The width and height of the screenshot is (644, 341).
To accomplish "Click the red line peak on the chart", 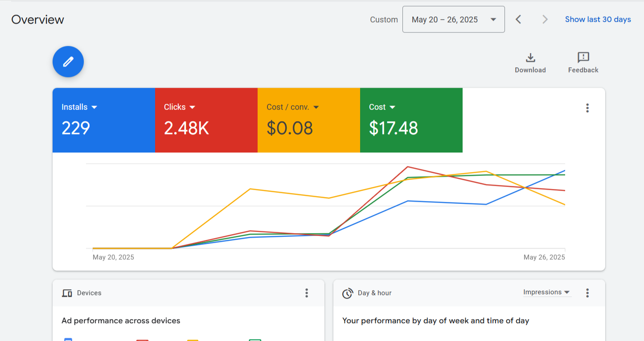I will [x=407, y=167].
